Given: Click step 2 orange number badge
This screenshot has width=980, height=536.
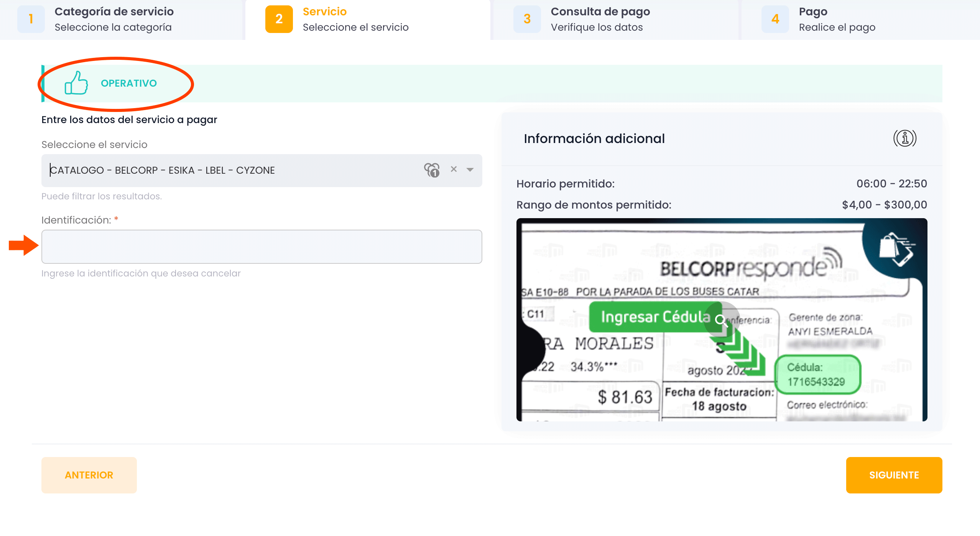Looking at the screenshot, I should 279,19.
